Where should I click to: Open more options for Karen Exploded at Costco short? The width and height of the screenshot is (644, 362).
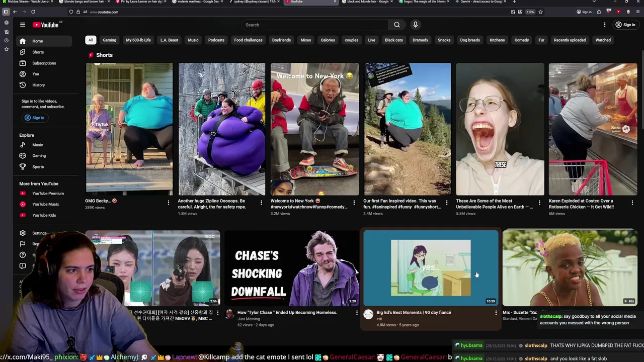point(632,203)
